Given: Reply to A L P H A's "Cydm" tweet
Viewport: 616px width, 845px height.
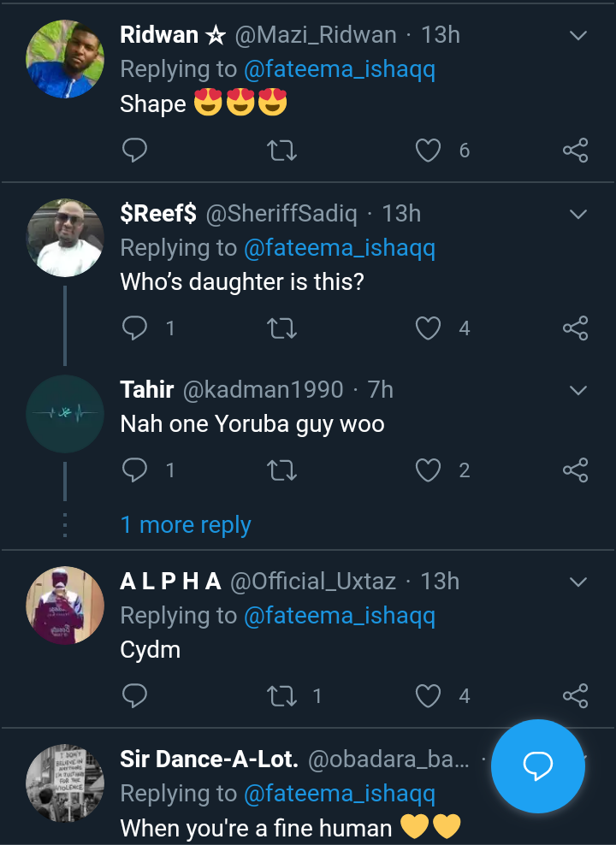Looking at the screenshot, I should click(x=134, y=697).
